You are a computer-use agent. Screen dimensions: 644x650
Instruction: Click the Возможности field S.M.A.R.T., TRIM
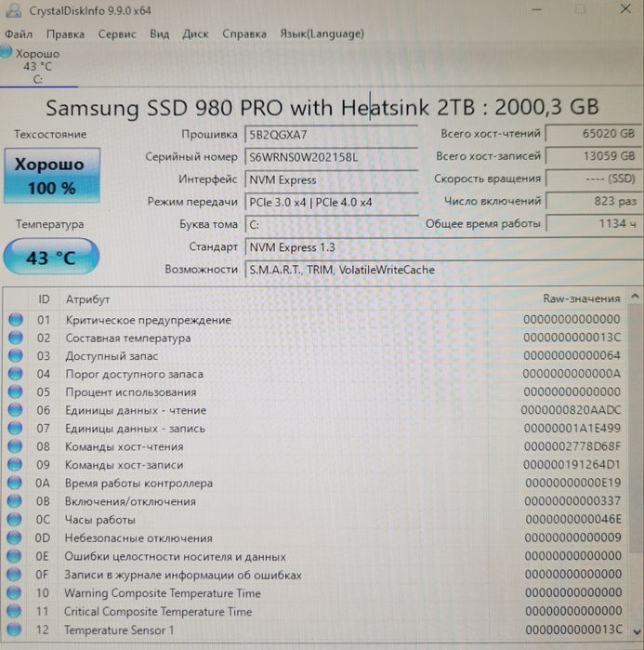click(x=444, y=270)
